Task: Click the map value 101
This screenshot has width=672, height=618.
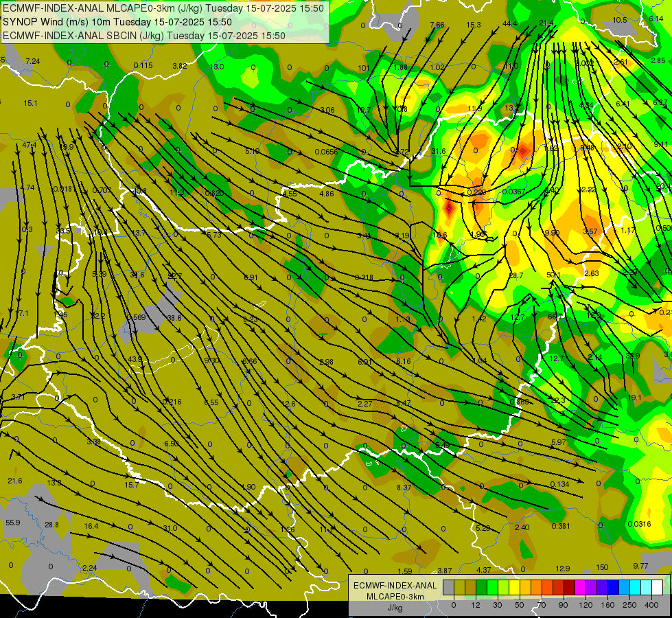Action: (x=363, y=68)
